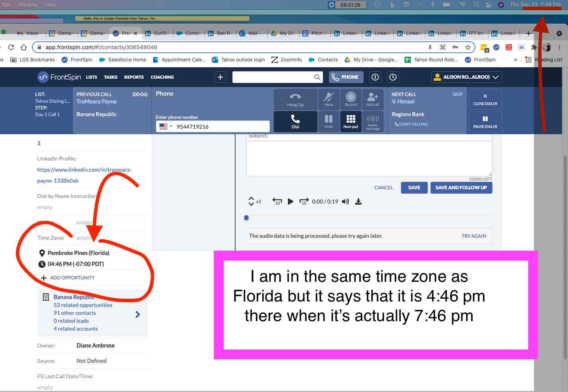Rewind the recording 10 seconds

[277, 202]
